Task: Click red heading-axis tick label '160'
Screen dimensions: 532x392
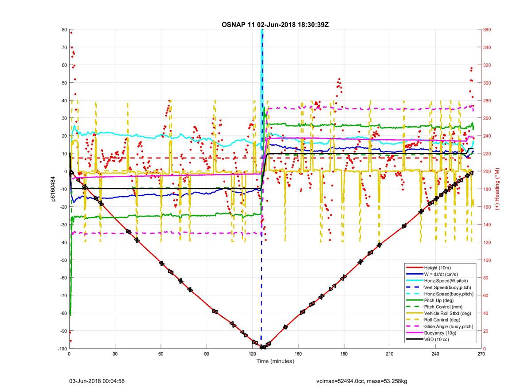Action: click(x=487, y=207)
